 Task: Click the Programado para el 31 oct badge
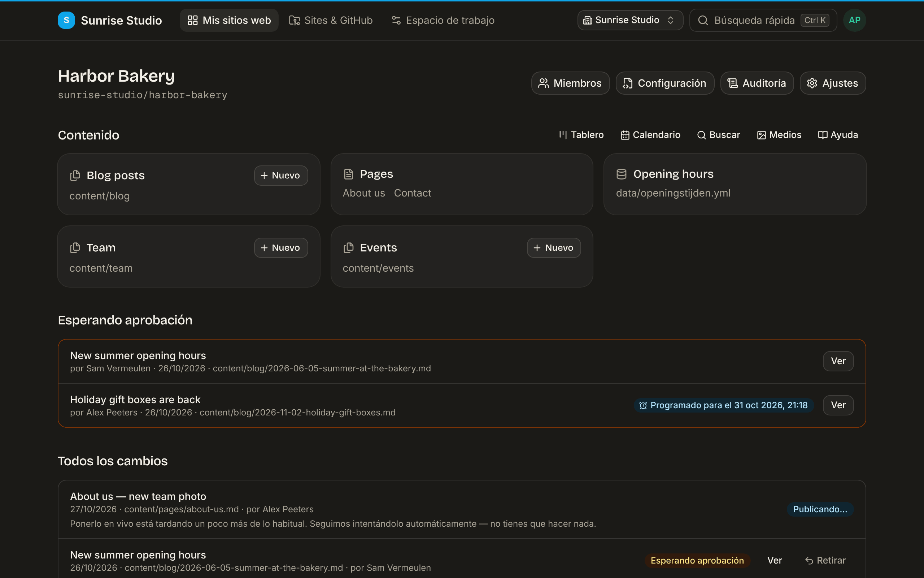pyautogui.click(x=724, y=405)
